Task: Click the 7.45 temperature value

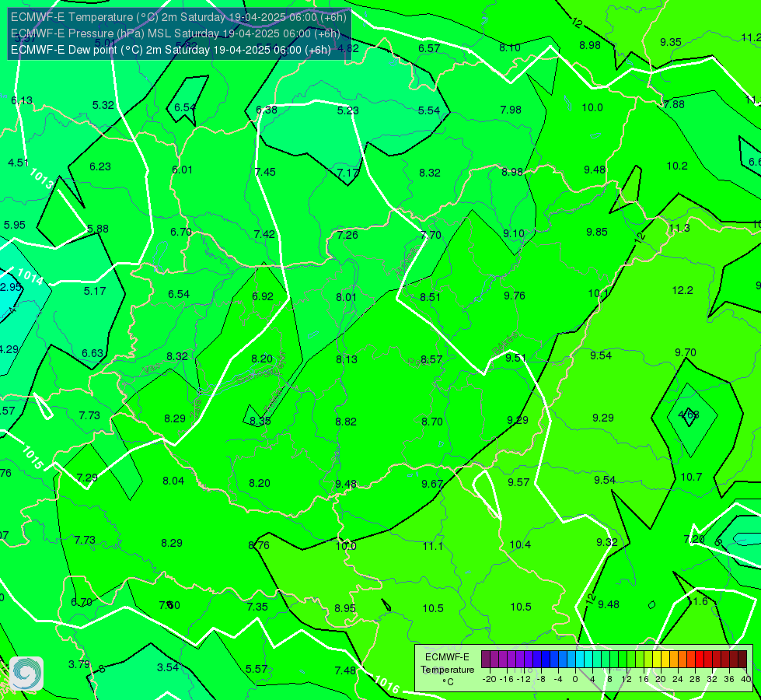Action: pos(265,172)
